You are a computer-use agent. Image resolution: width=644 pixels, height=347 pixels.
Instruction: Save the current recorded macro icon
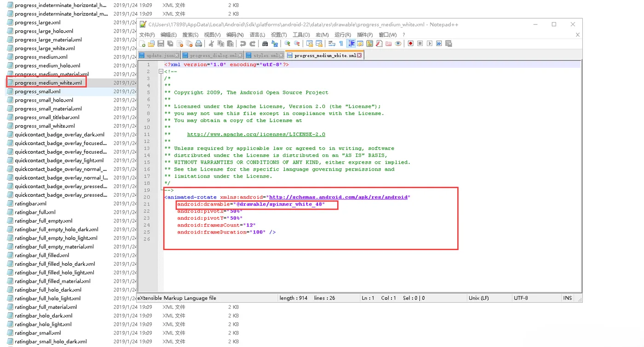[448, 44]
